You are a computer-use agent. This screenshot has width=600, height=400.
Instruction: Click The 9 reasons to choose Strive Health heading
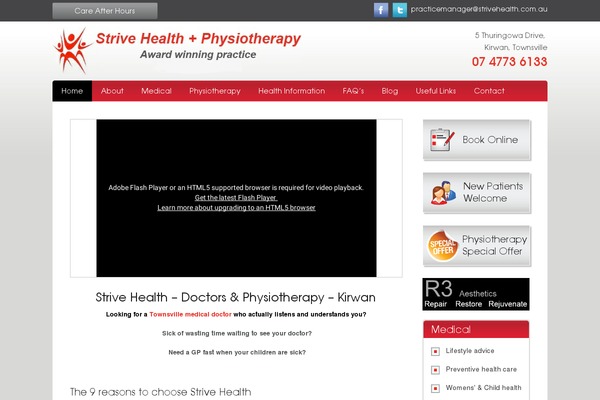[x=161, y=392]
